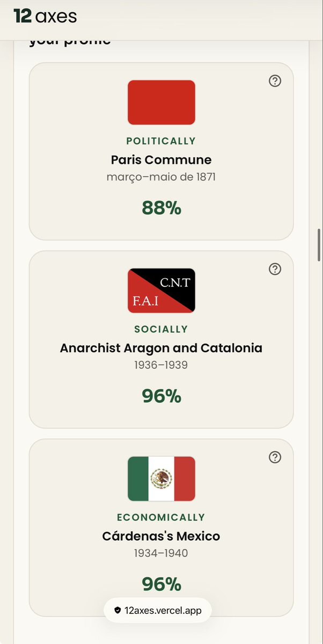
Task: Select the Paris Commune title
Action: (x=161, y=160)
